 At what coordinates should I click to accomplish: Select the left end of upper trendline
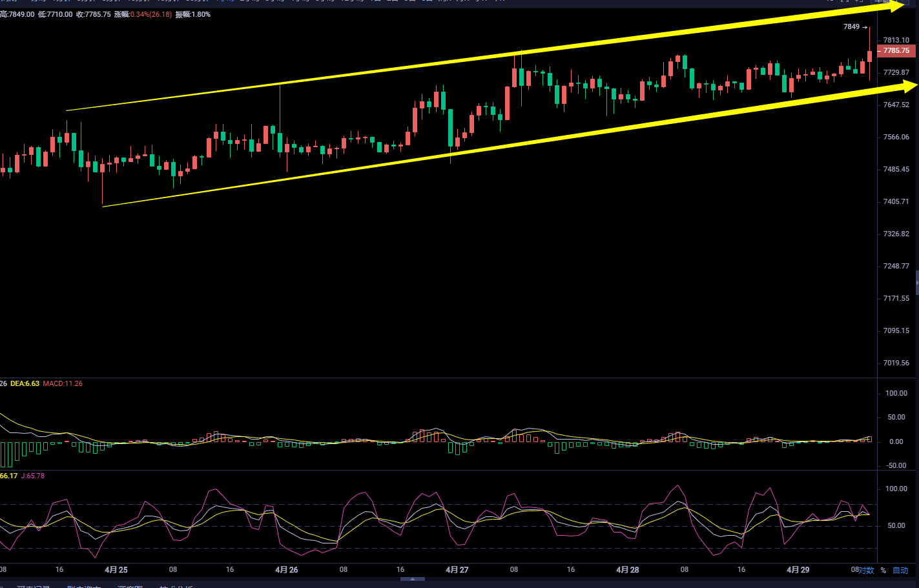[67, 110]
